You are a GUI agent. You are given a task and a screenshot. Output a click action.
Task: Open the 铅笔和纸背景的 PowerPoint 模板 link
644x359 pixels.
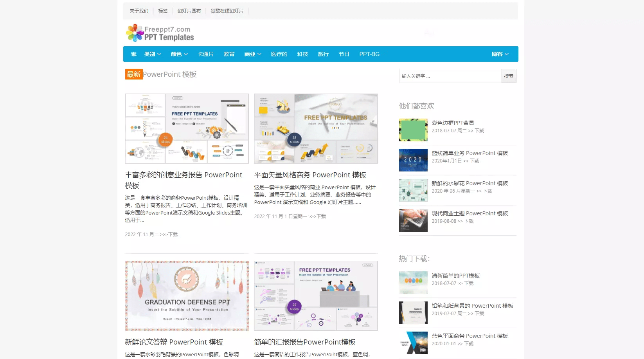coord(472,306)
